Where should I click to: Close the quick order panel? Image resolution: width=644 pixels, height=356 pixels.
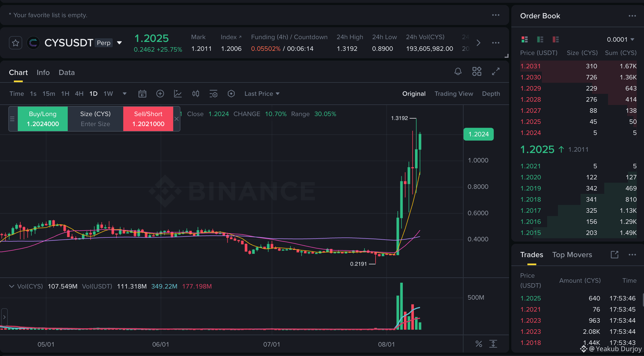177,119
